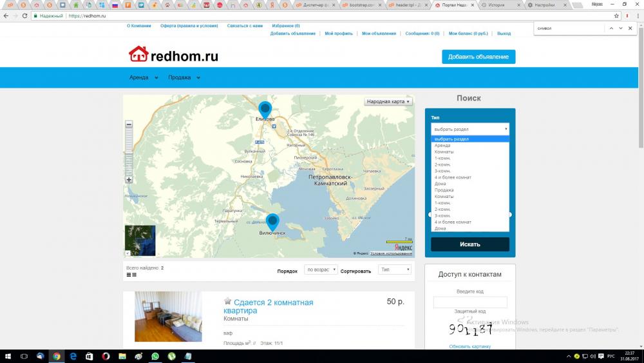Focus the Введите код input field
The image size is (644, 363).
[470, 302]
